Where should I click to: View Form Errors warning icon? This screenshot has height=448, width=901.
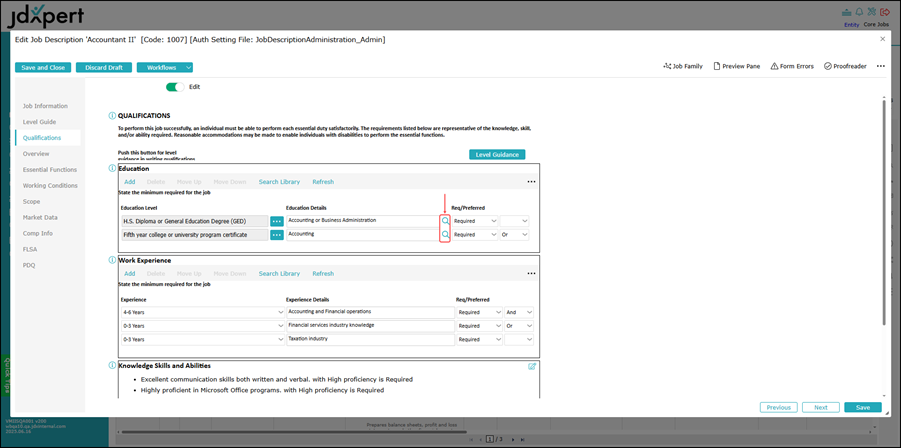coord(792,67)
